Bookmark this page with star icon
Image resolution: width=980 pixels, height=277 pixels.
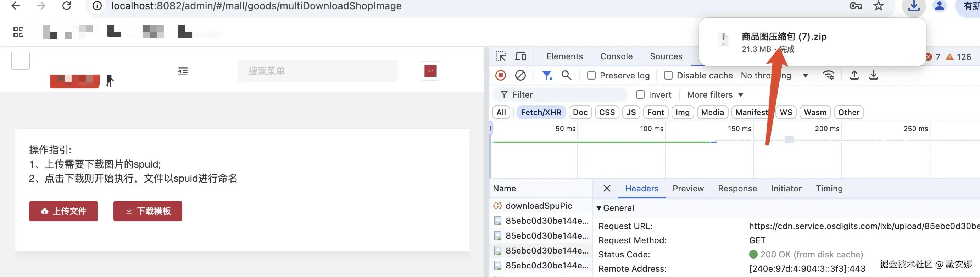[x=879, y=6]
